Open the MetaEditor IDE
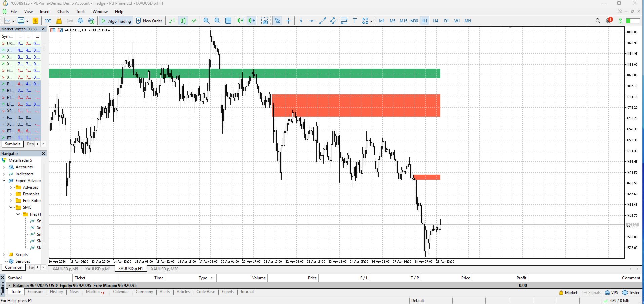The image size is (644, 304). pos(48,21)
